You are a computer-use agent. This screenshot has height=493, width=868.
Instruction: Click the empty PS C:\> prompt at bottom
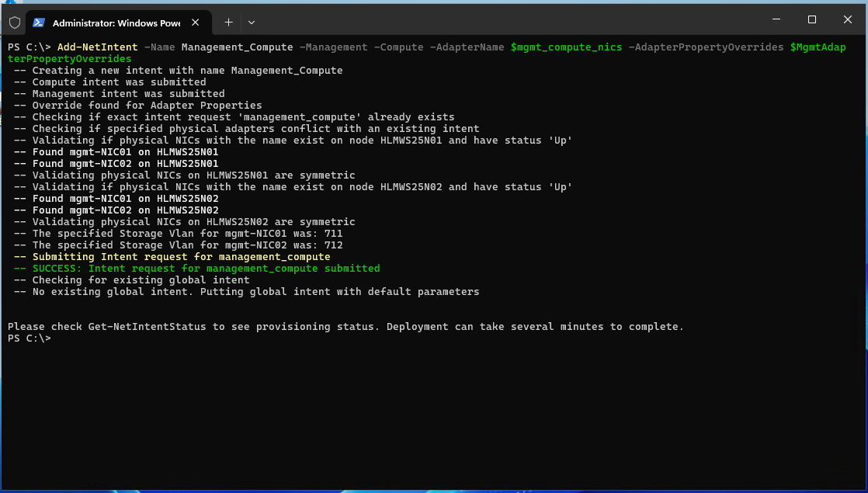click(x=30, y=339)
